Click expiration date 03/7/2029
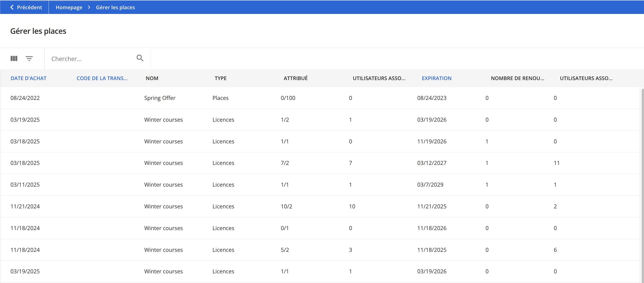The width and height of the screenshot is (644, 283). (x=430, y=185)
